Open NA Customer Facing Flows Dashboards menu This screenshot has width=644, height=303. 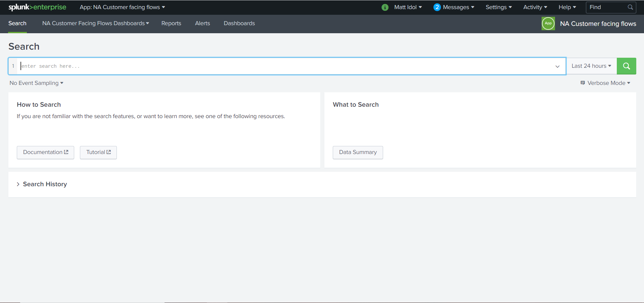click(95, 23)
